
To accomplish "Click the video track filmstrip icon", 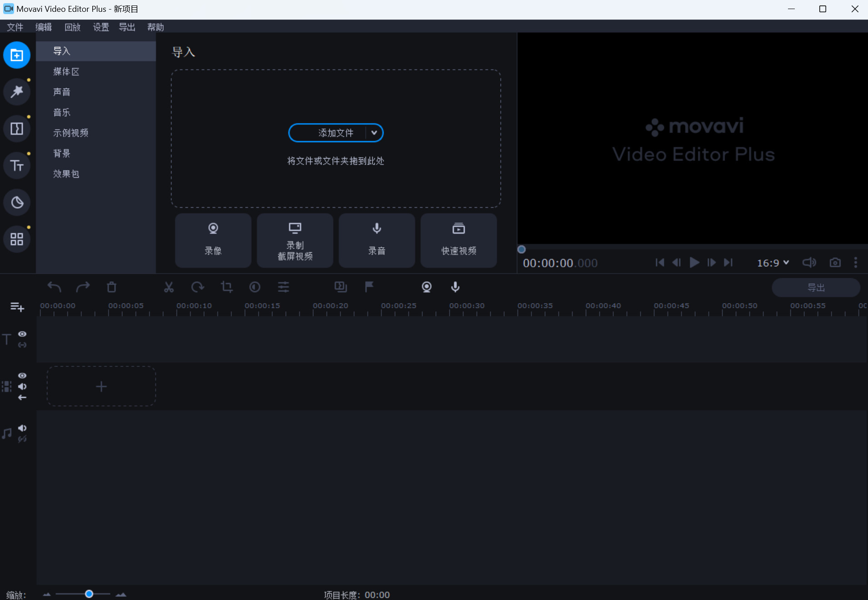I will (x=6, y=387).
